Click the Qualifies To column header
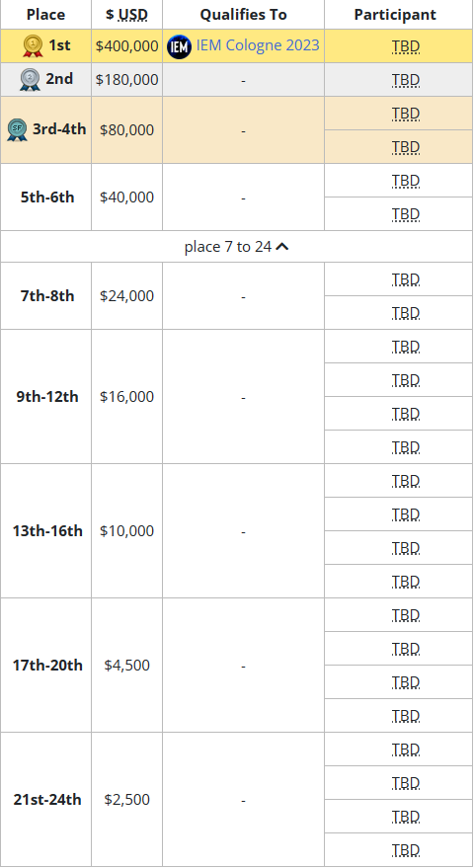This screenshot has width=474, height=868. pos(243,15)
